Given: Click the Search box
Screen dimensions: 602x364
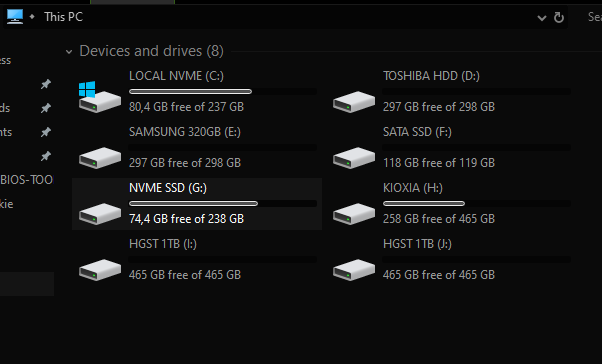Looking at the screenshot, I should (594, 17).
